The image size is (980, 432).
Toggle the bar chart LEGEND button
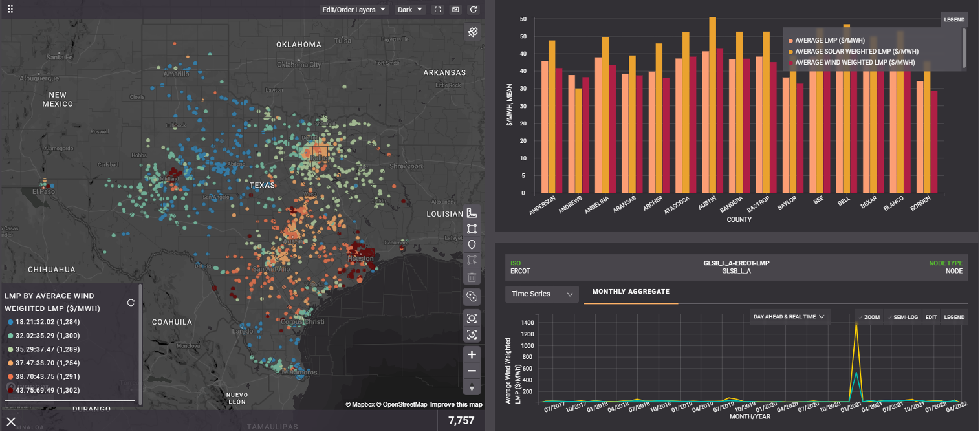(954, 20)
